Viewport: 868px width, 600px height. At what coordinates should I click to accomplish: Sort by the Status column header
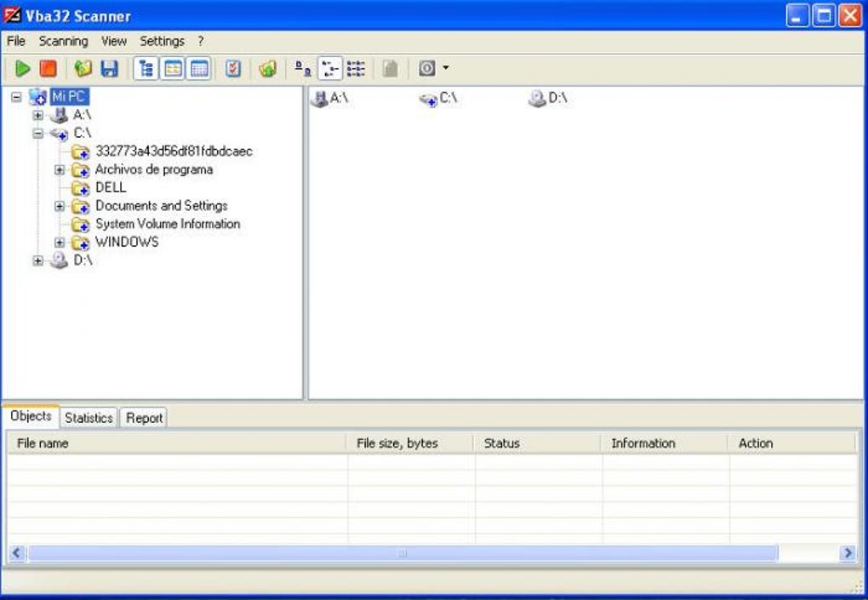[x=538, y=443]
